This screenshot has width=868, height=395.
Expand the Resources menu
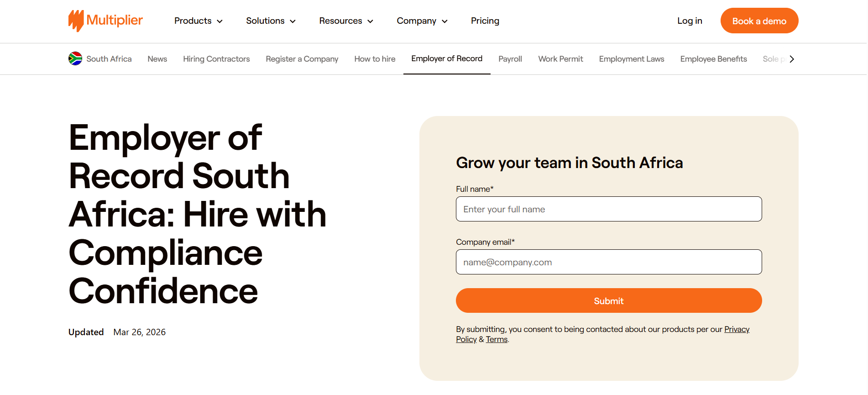click(x=346, y=21)
